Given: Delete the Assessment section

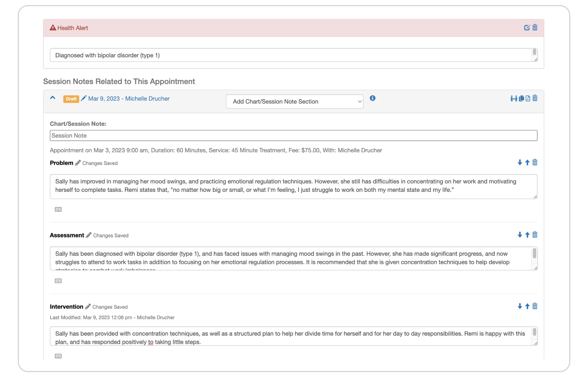Looking at the screenshot, I should click(535, 235).
